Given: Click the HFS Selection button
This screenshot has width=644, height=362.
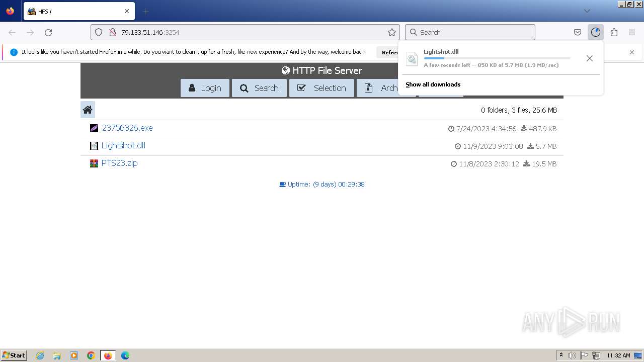Looking at the screenshot, I should pos(321,88).
